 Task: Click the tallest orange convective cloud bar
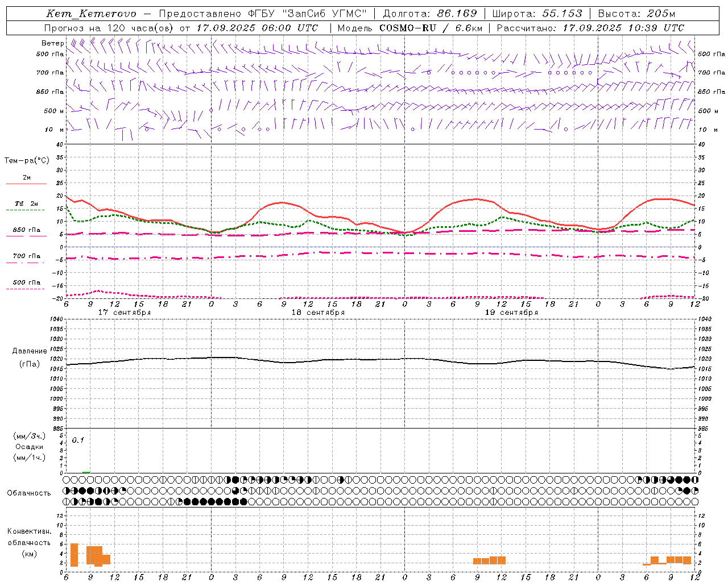[x=74, y=555]
